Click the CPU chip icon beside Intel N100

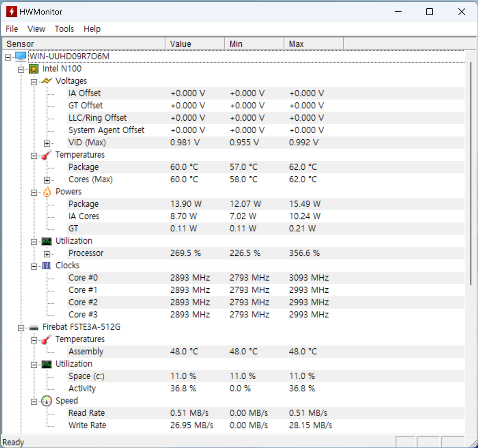34,69
